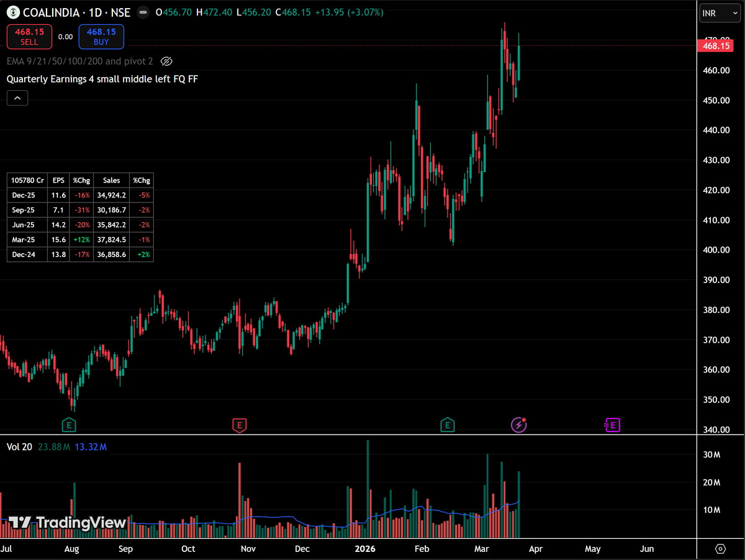Click the blue BUY 468.15 button

101,37
